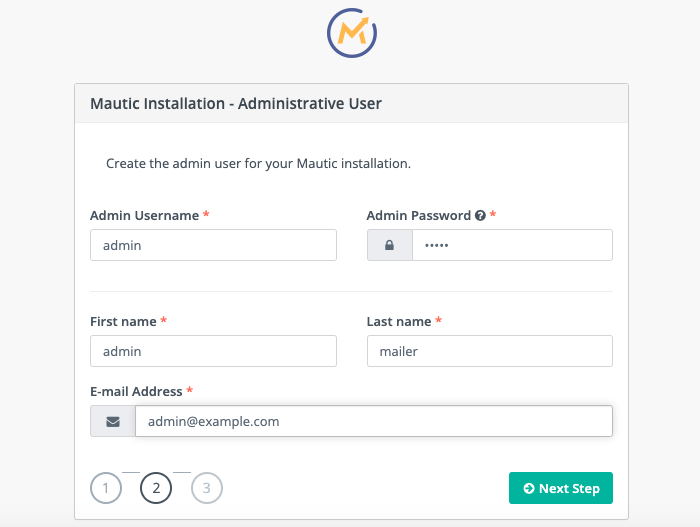This screenshot has height=527, width=700.
Task: Click the E-mail Address label
Action: 136,391
